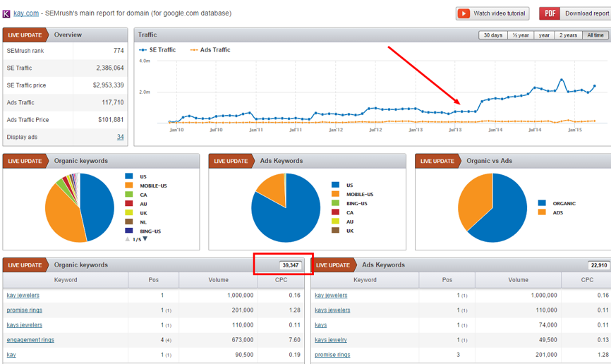This screenshot has height=364, width=611.
Task: Click UK yellow swatch in Organic keywords legend
Action: (x=129, y=213)
